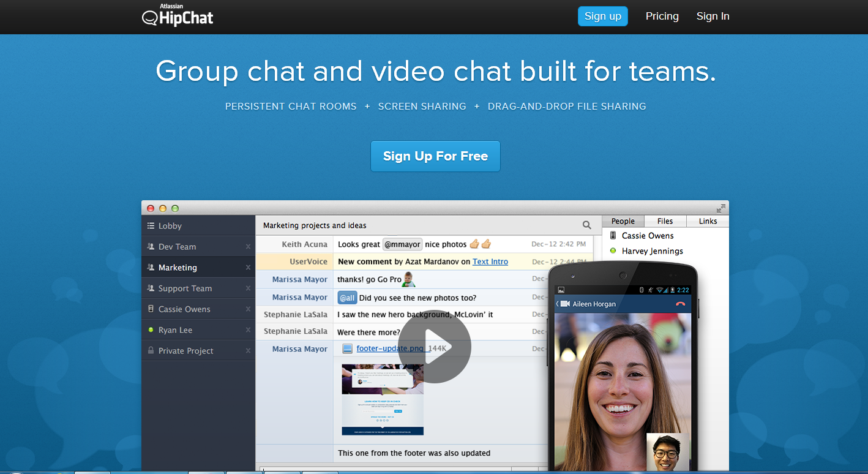Viewport: 868px width, 474px height.
Task: Close the Marketing room
Action: (248, 268)
